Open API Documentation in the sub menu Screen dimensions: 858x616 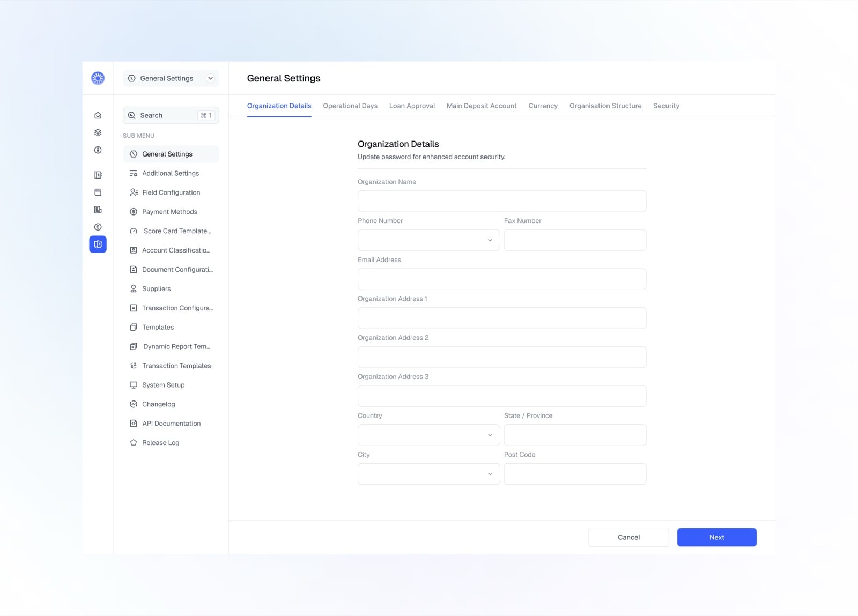pos(171,424)
